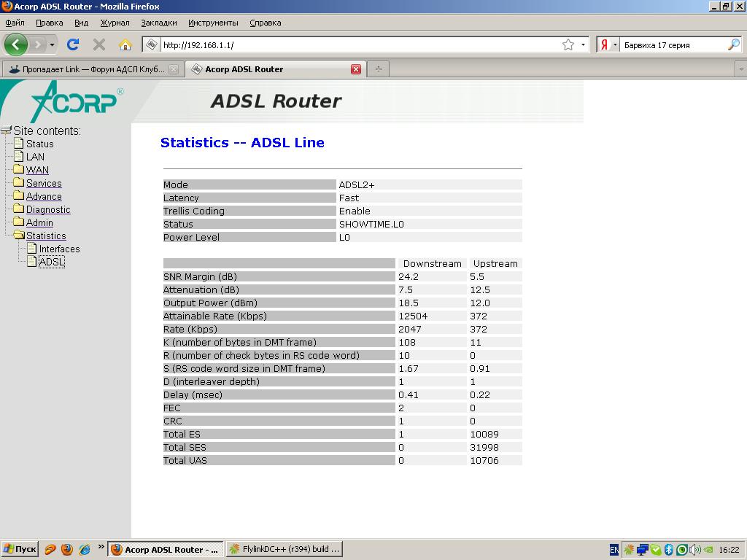Run the search with the magnifier icon
Image resolution: width=747 pixels, height=560 pixels.
point(734,44)
